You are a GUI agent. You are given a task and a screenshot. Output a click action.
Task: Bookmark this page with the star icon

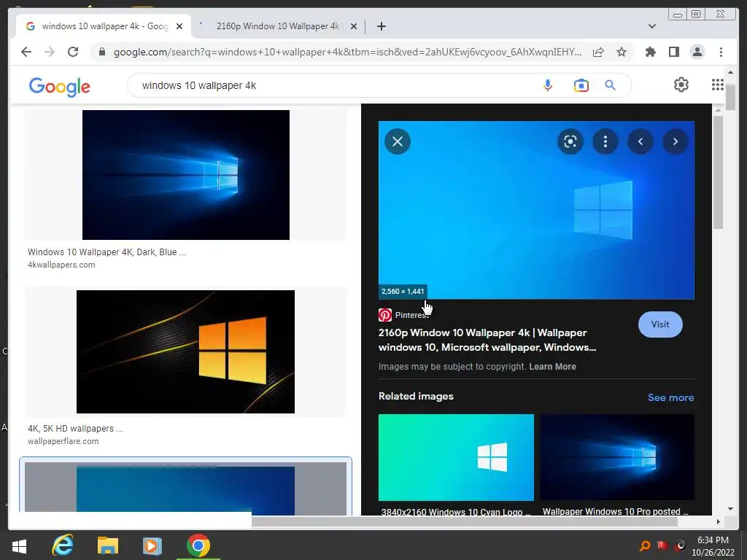[x=622, y=52]
